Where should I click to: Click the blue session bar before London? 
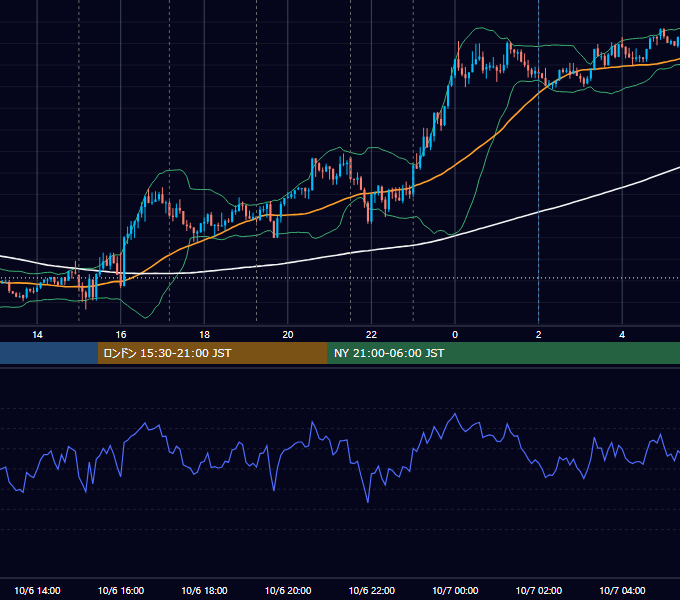[x=49, y=353]
